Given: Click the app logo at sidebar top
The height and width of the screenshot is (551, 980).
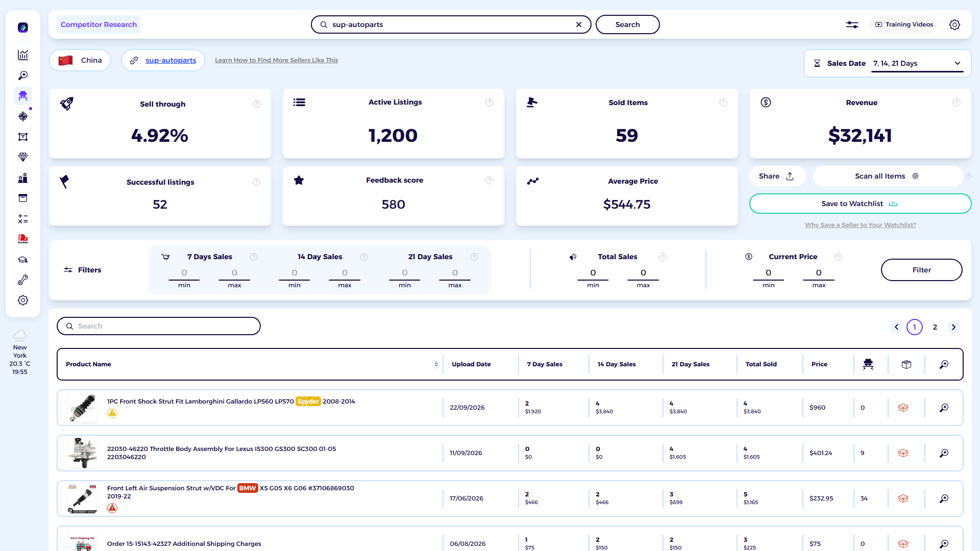Looking at the screenshot, I should click(x=23, y=28).
